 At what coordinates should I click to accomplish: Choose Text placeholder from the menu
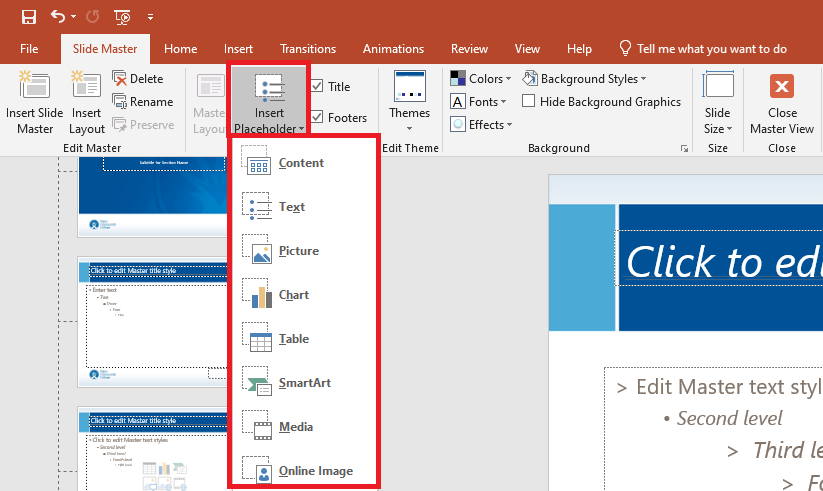[303, 207]
